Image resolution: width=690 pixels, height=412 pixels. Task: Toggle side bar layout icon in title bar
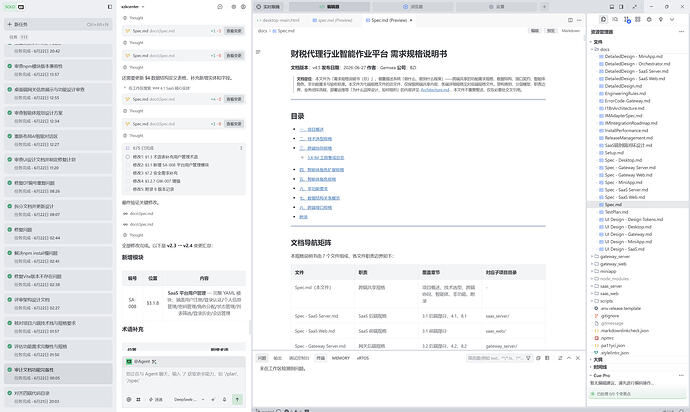[621, 7]
